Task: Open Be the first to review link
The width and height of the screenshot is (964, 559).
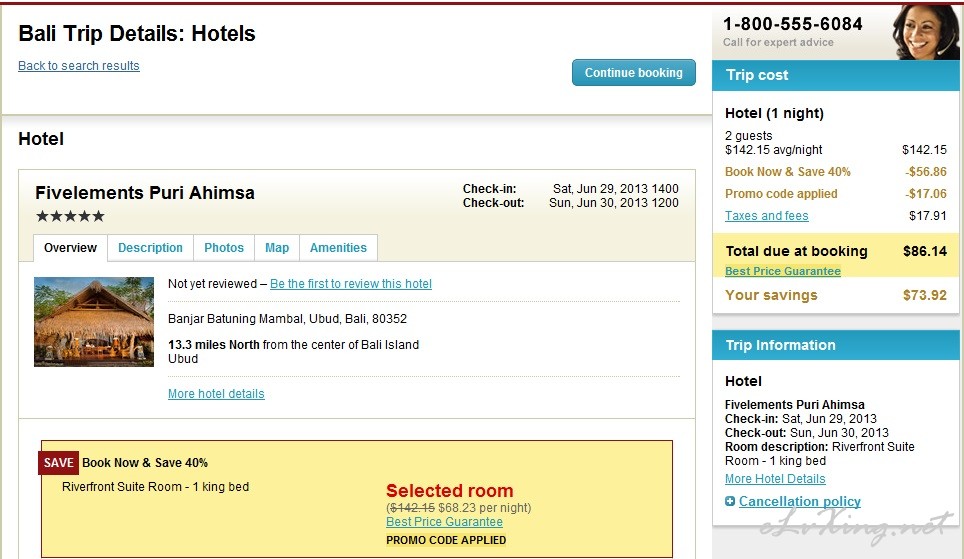Action: 350,283
